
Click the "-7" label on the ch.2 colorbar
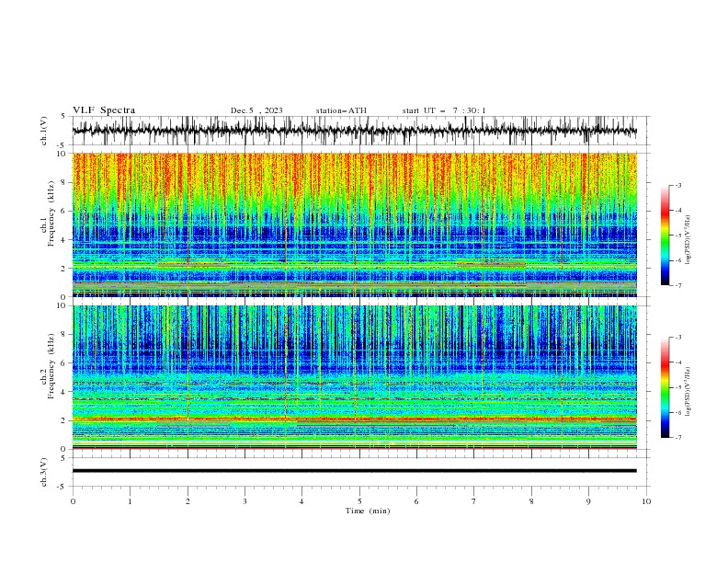(678, 437)
